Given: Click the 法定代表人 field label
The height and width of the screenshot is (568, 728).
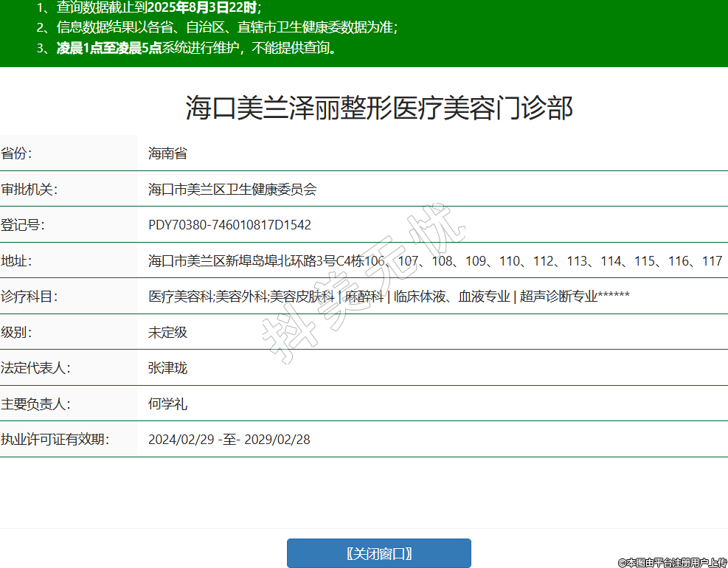Looking at the screenshot, I should [x=35, y=368].
